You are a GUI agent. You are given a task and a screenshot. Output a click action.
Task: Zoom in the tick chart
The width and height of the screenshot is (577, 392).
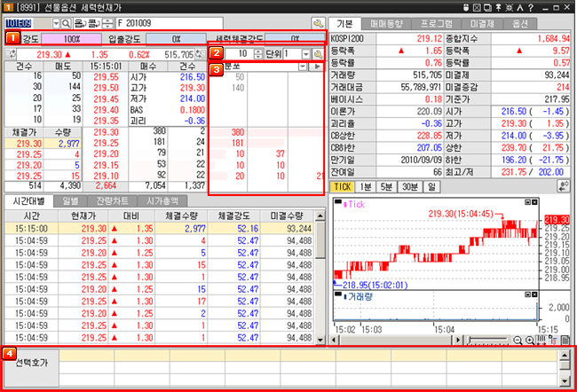(x=530, y=340)
